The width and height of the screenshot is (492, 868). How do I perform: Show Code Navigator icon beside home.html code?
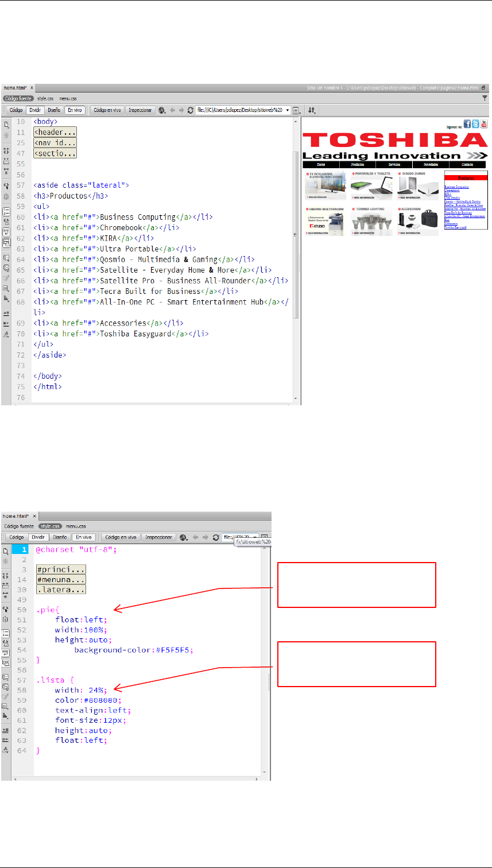point(6,136)
